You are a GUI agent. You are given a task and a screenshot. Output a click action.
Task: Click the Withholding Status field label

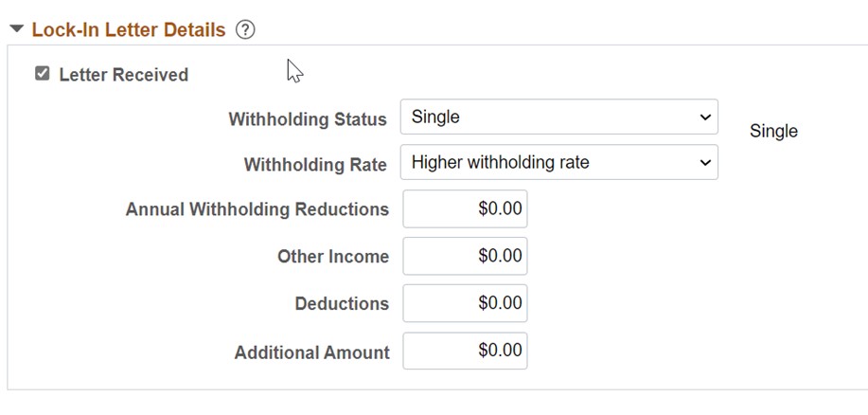click(308, 119)
